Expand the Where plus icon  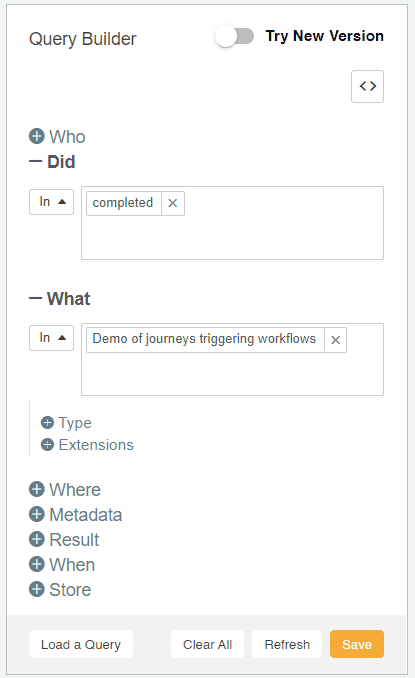coord(37,489)
